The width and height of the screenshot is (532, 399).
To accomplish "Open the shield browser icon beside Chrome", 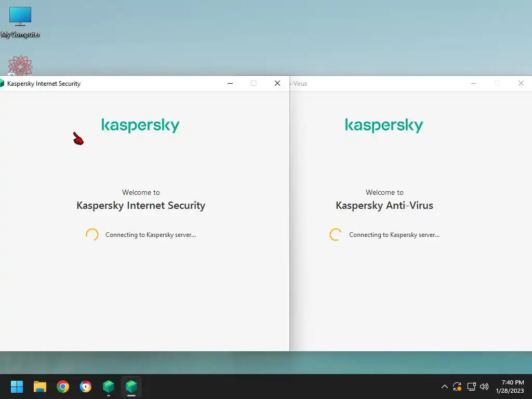I will pos(86,387).
